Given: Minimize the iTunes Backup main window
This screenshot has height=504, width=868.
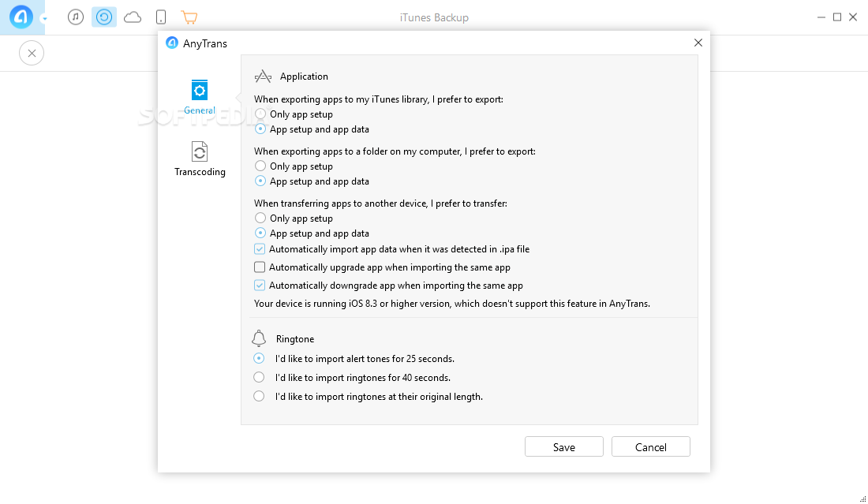Looking at the screenshot, I should tap(821, 17).
